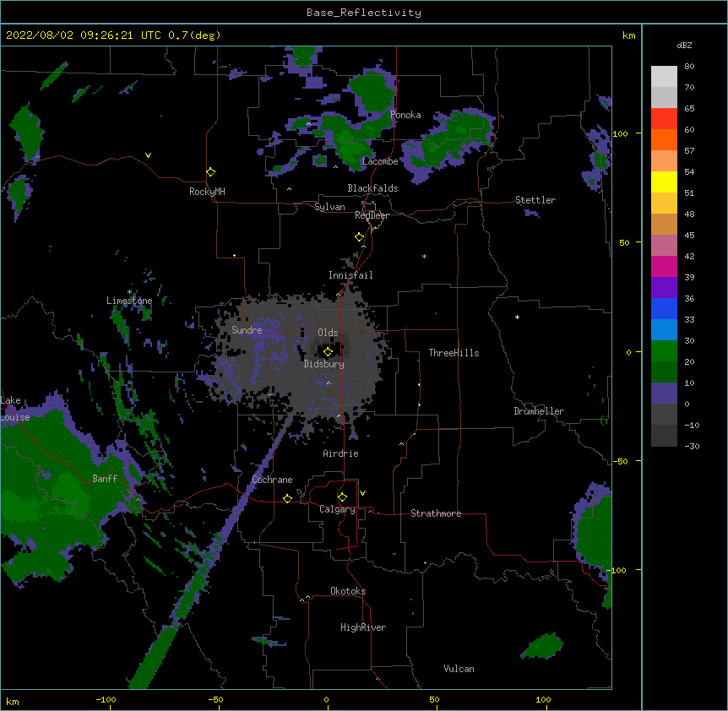Click the Blackfalds city label
Image resolution: width=728 pixels, height=711 pixels.
tap(372, 188)
